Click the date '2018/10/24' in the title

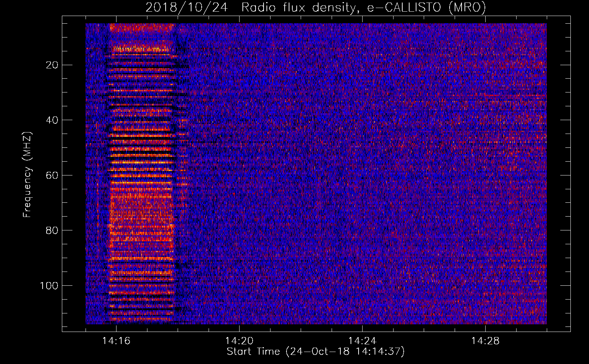tap(187, 7)
